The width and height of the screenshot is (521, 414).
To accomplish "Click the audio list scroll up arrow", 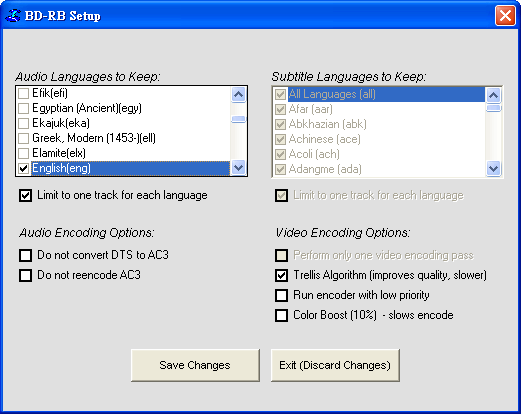I will click(x=238, y=95).
